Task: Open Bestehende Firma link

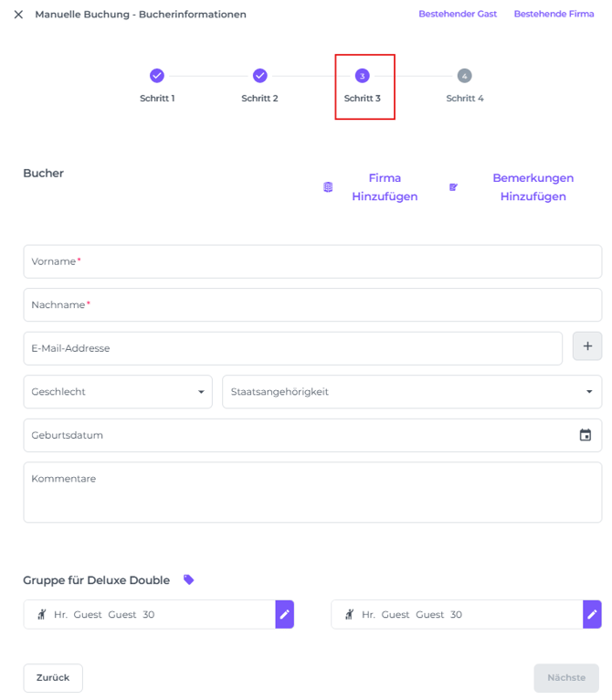Action: 554,15
